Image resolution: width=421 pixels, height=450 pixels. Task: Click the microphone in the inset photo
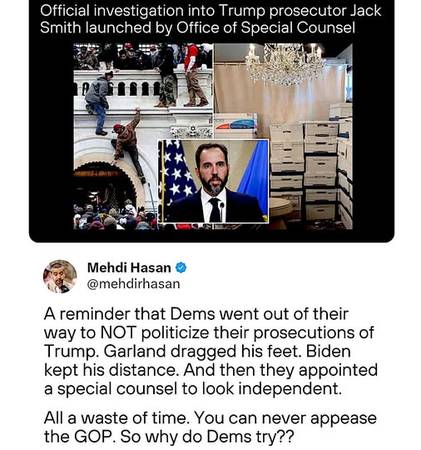(222, 211)
